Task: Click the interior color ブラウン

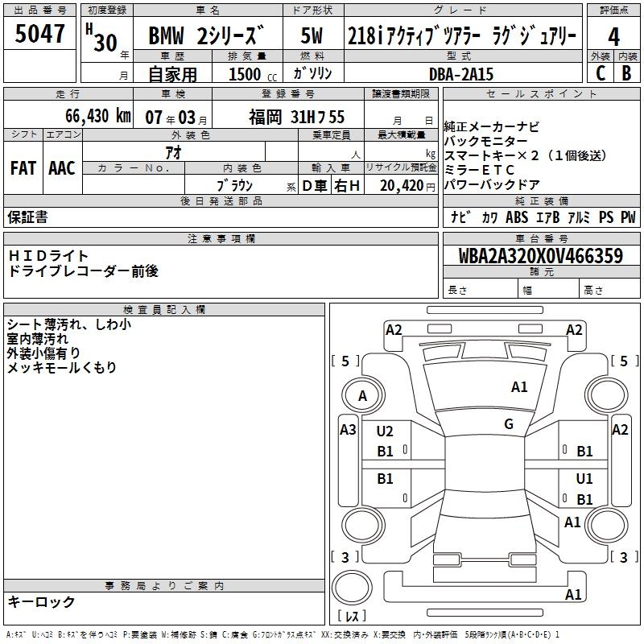Action: tap(234, 186)
